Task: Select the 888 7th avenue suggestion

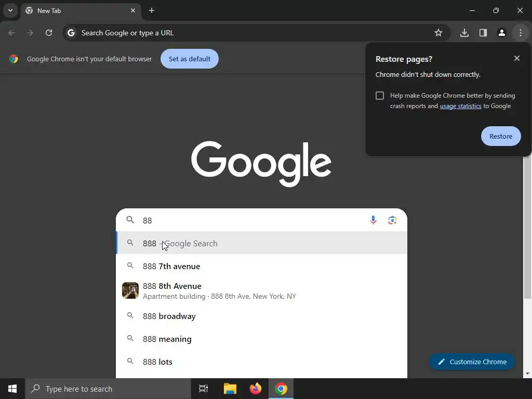Action: (x=261, y=266)
